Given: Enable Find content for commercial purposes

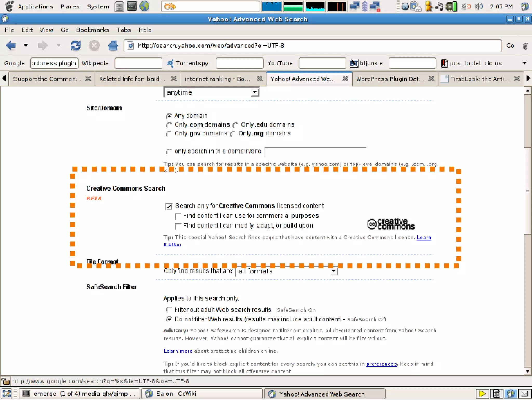Looking at the screenshot, I should point(178,216).
